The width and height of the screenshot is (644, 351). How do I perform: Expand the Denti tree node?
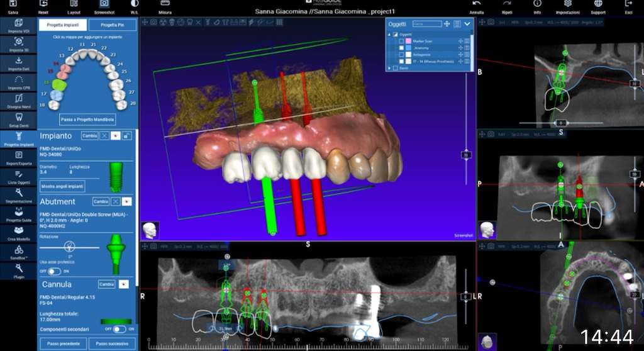[x=389, y=68]
